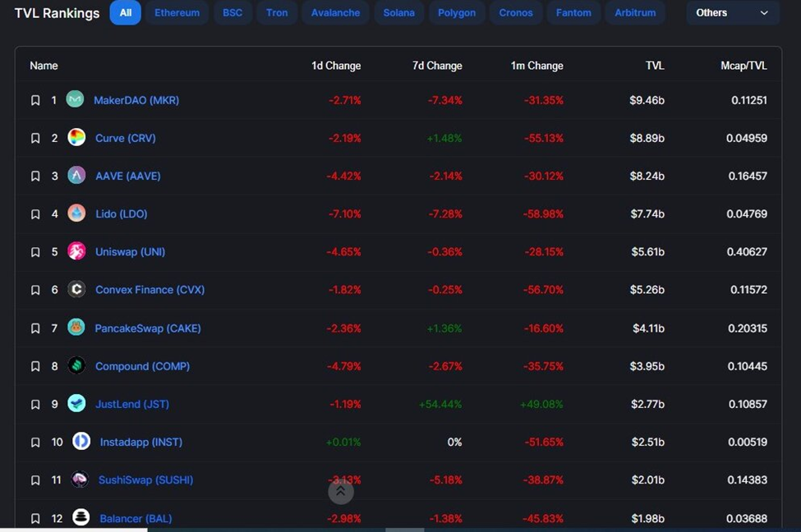Click the JustLend logo icon
801x532 pixels.
click(x=76, y=403)
